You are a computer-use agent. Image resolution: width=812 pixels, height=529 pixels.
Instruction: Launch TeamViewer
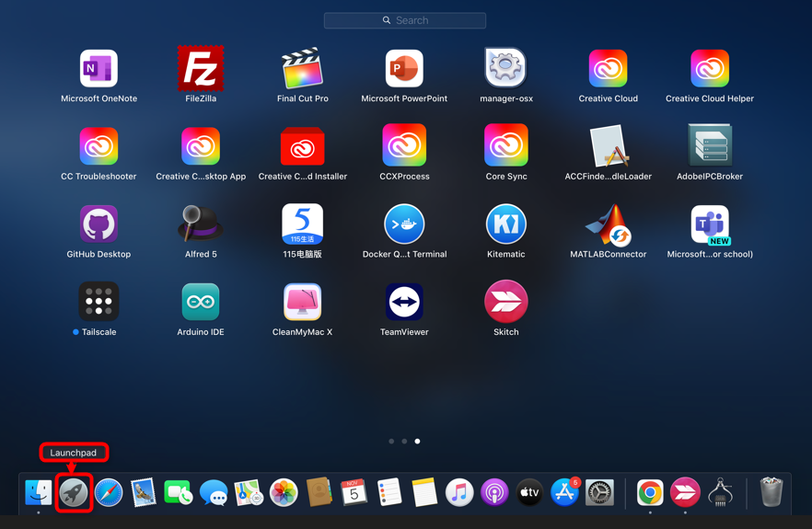click(404, 303)
